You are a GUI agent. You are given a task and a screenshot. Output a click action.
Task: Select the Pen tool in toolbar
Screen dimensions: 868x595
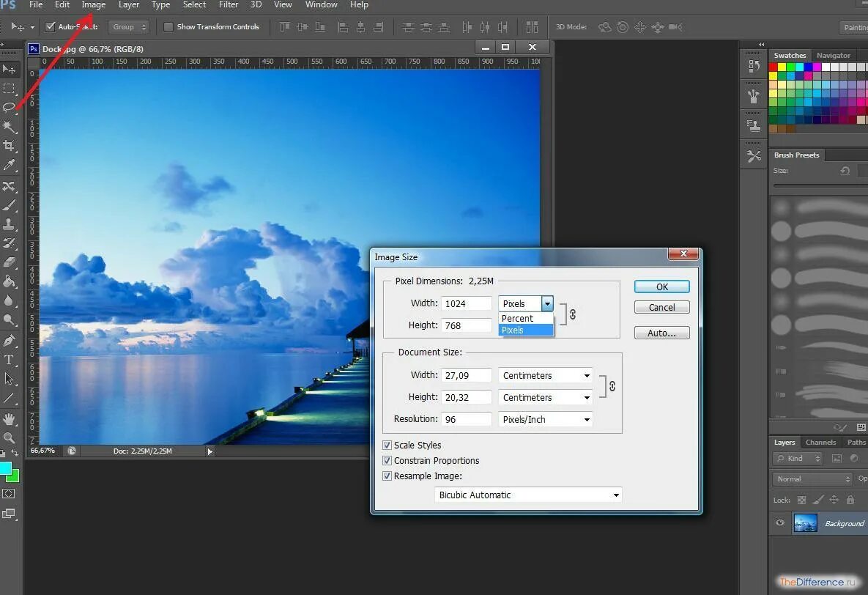[x=9, y=341]
